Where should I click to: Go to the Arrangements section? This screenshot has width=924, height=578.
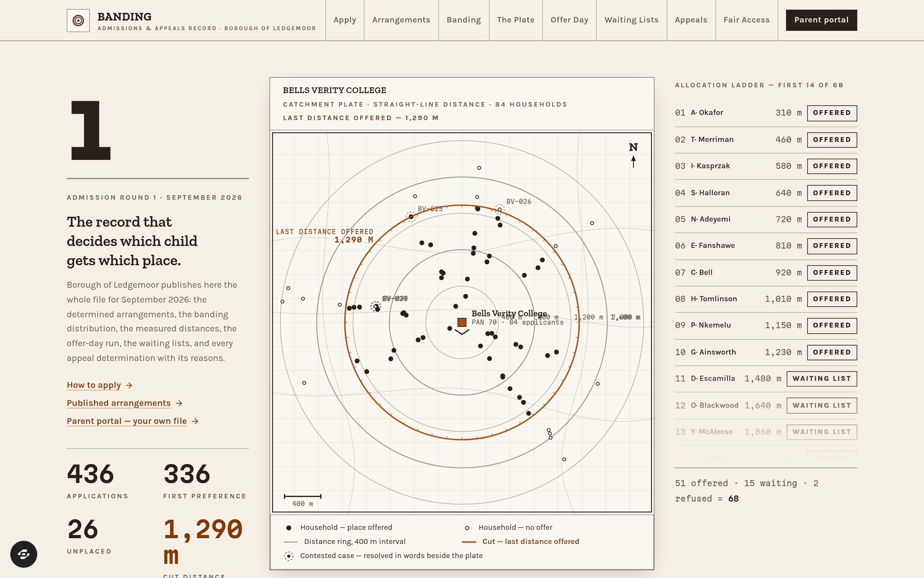401,20
